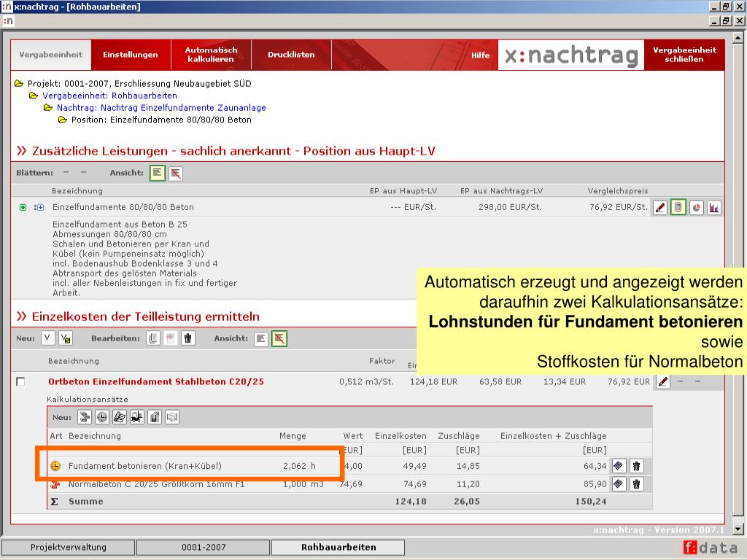Click the Einzelfundamente 80/80/80 Beton row title
747x560 pixels.
coord(123,207)
